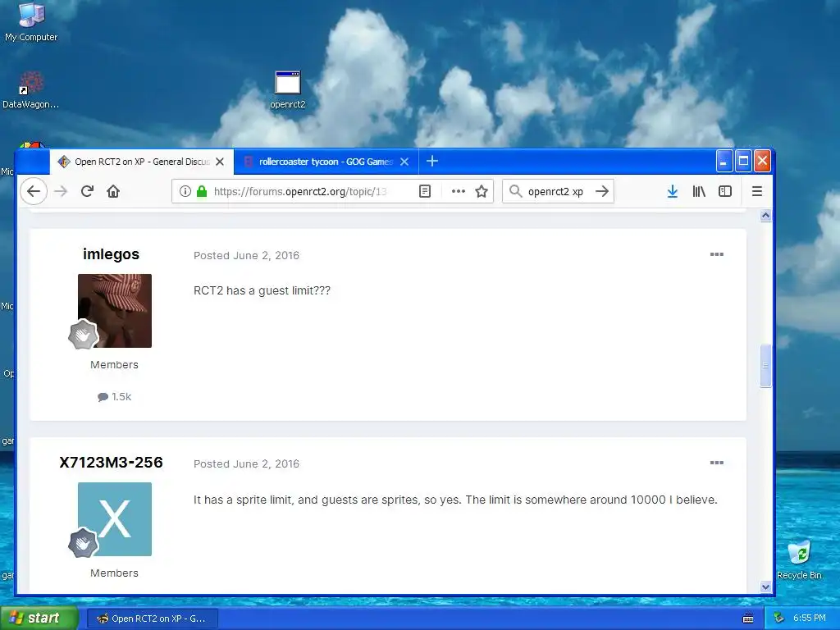The image size is (840, 630).
Task: Bookmark this page with the star
Action: pos(482,191)
